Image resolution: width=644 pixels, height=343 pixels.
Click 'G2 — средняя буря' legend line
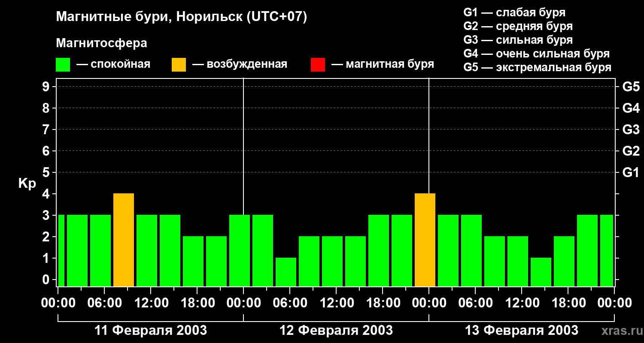pos(518,26)
